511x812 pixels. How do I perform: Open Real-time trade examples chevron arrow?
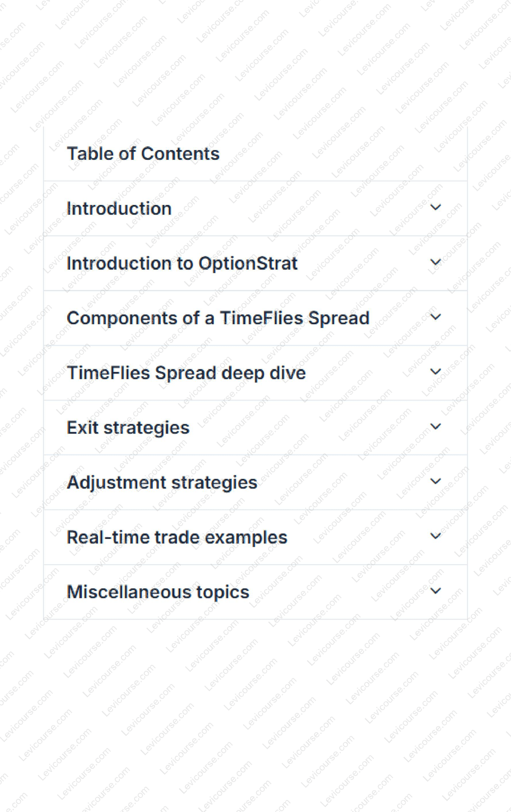[436, 536]
